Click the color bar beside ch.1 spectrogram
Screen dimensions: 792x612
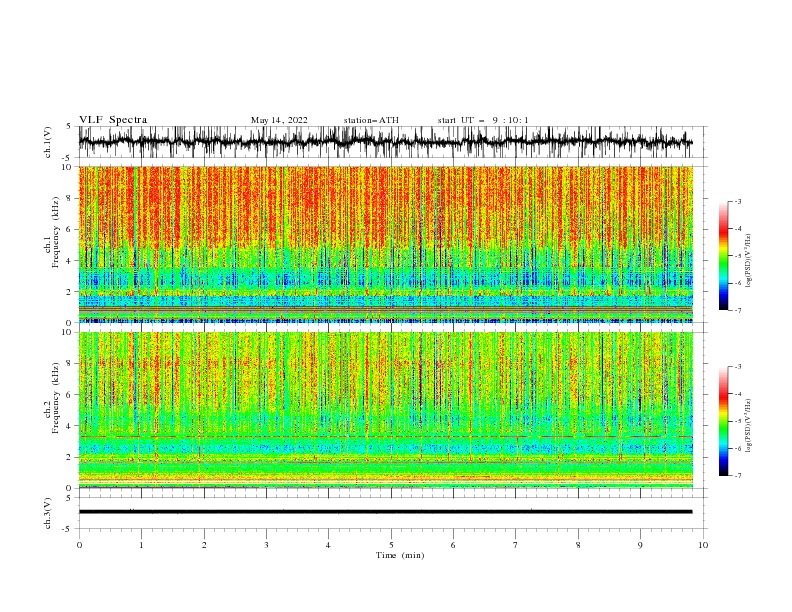(x=723, y=256)
